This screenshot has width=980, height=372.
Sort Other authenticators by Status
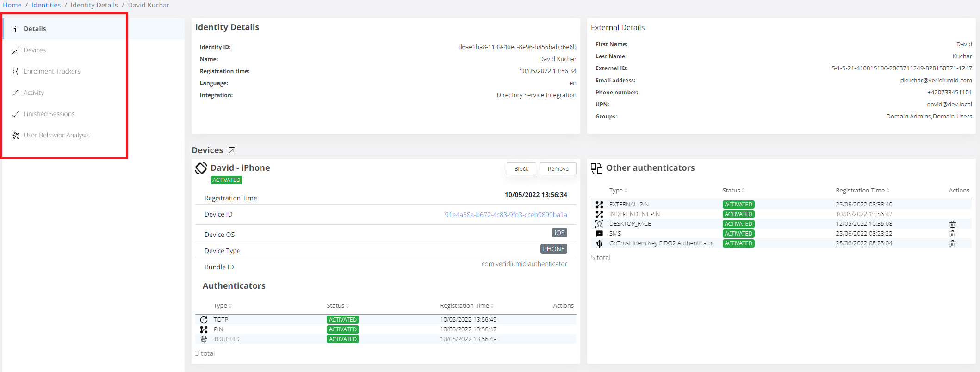coord(733,191)
